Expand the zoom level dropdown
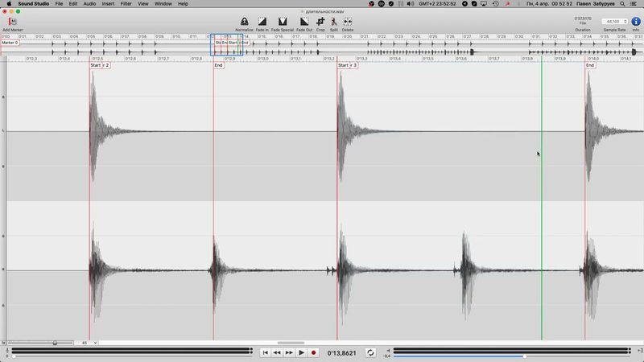This screenshot has width=644, height=362. pyautogui.click(x=89, y=343)
